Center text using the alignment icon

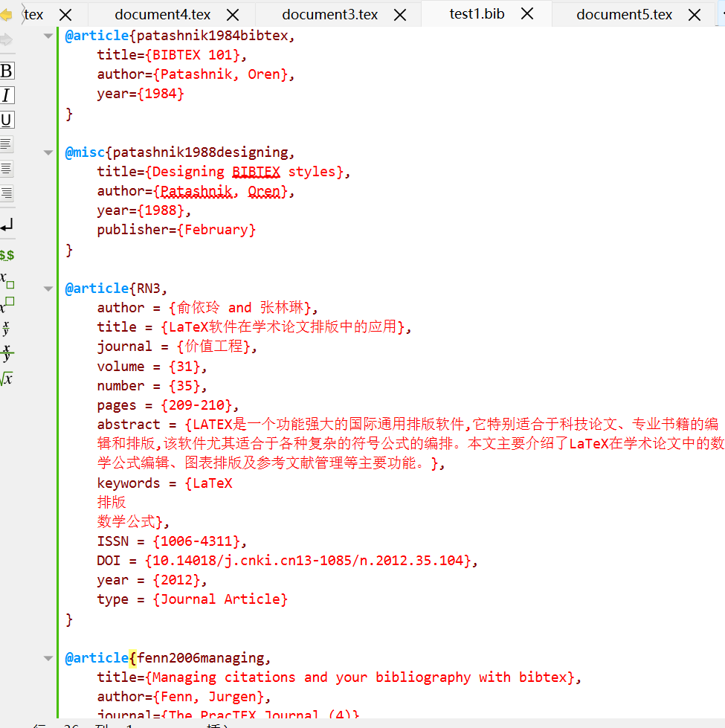click(6, 169)
